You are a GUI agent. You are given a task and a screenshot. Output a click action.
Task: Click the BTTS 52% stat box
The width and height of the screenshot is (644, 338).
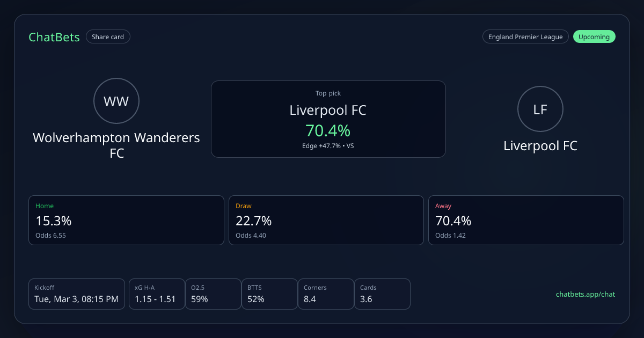pos(269,294)
